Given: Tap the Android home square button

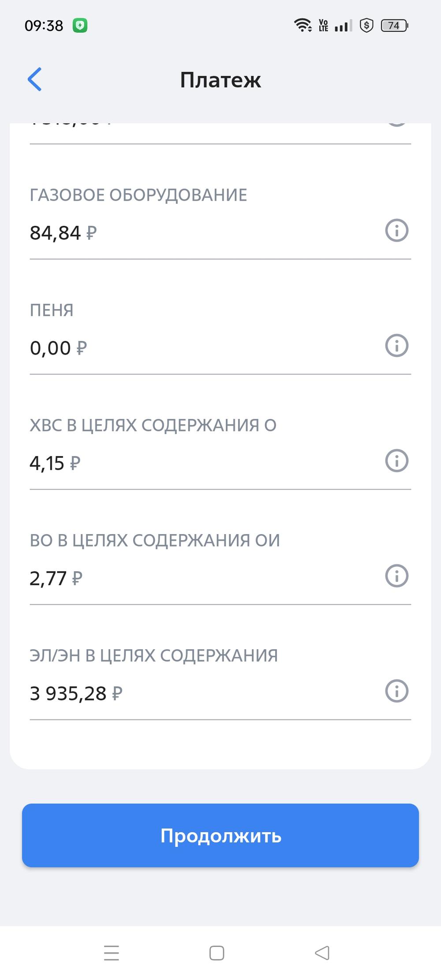Looking at the screenshot, I should tap(217, 953).
